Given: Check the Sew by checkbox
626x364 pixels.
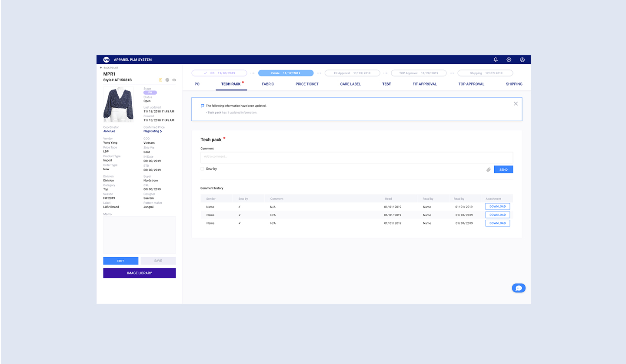Looking at the screenshot, I should [x=202, y=169].
